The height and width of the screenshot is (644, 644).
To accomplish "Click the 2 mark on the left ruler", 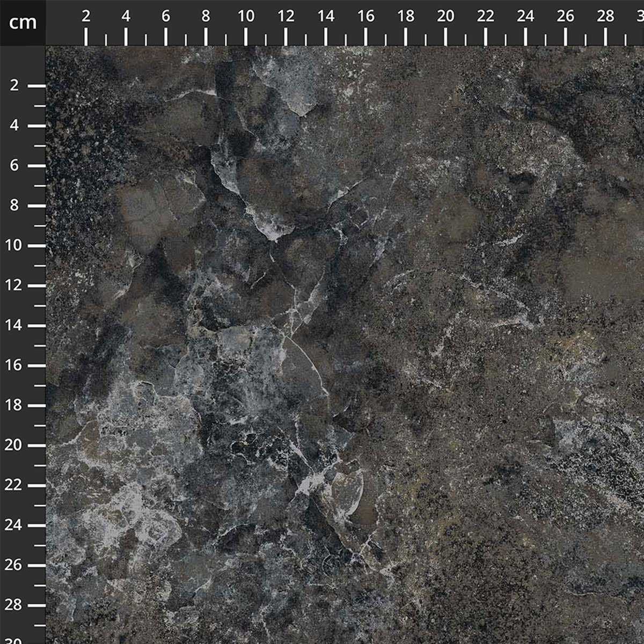I will point(14,85).
